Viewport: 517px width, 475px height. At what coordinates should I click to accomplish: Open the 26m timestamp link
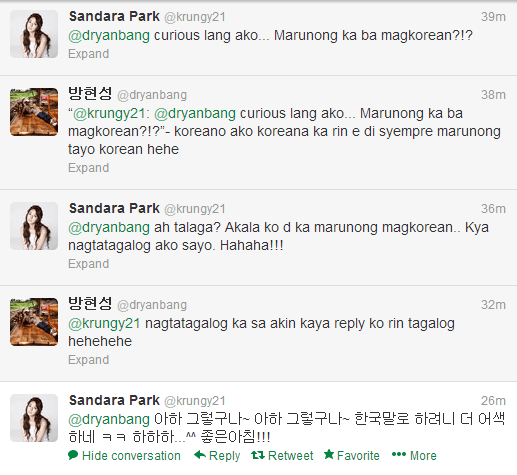click(x=493, y=400)
